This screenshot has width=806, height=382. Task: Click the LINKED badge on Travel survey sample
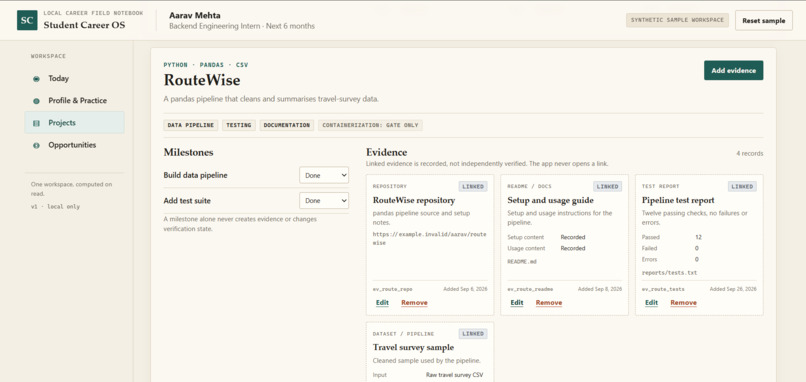473,334
